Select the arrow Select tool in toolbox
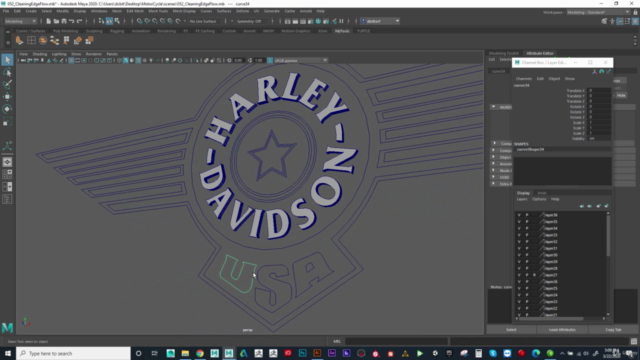 tap(7, 60)
